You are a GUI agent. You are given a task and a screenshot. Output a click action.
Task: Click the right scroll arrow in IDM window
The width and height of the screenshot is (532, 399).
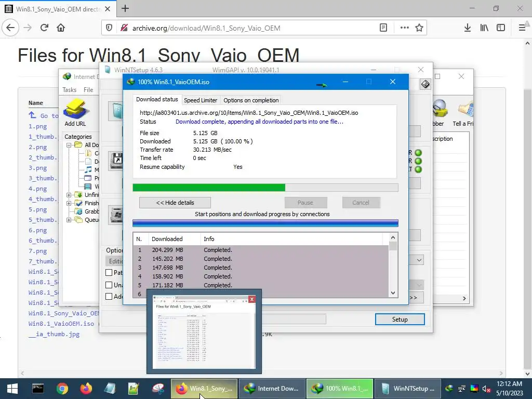(x=464, y=298)
